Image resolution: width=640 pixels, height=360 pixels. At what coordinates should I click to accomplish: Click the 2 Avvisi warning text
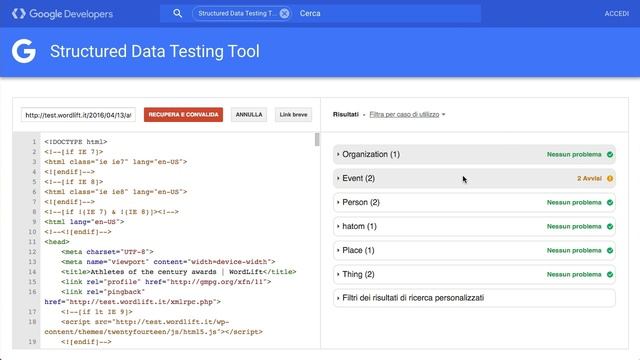[x=589, y=178]
